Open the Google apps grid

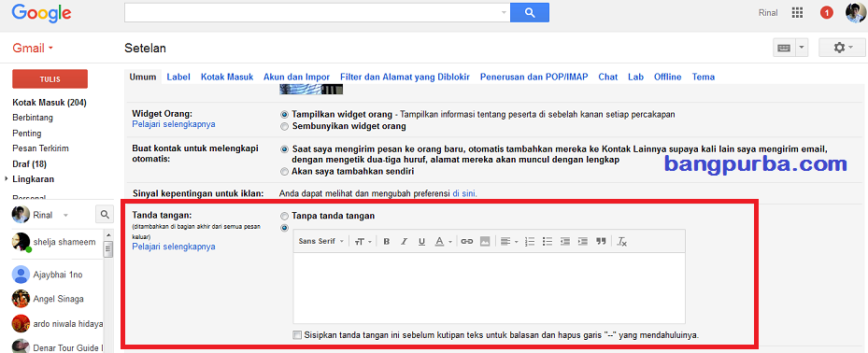click(x=797, y=13)
